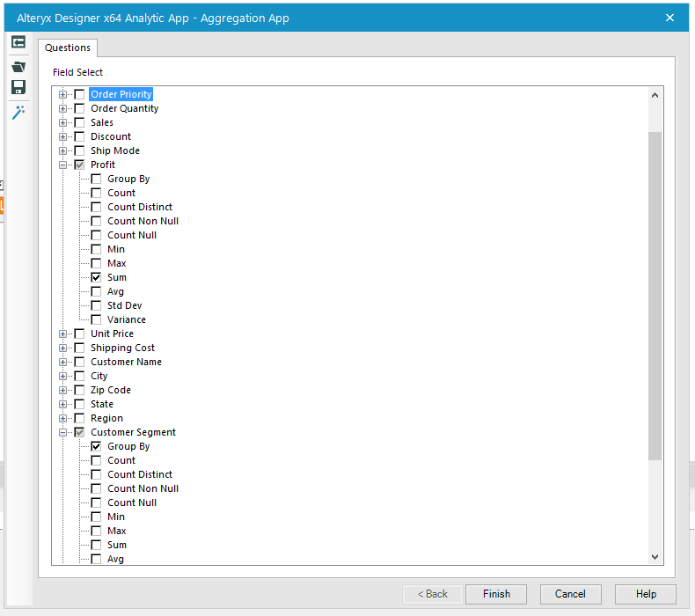Save app values using floppy disk icon
Screen dimensions: 695x616
pos(18,87)
